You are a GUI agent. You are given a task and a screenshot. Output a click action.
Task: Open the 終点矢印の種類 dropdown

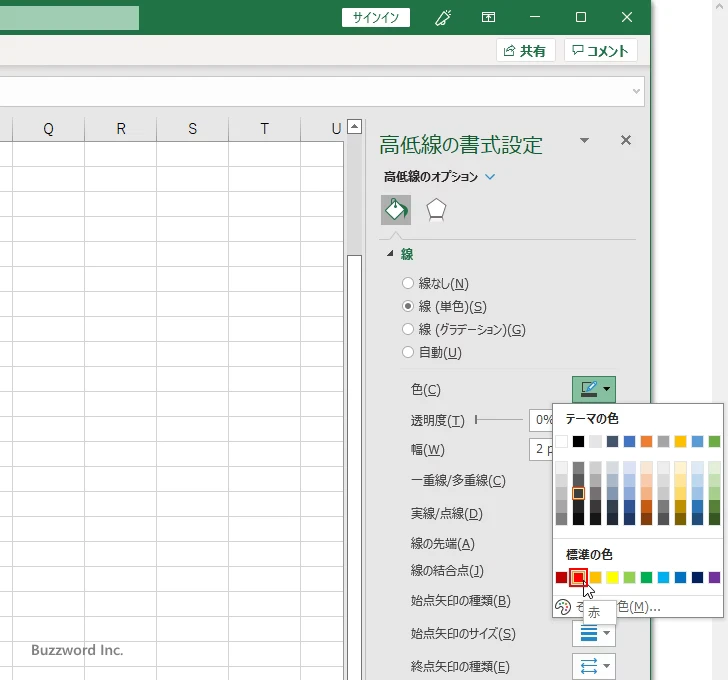[x=594, y=667]
